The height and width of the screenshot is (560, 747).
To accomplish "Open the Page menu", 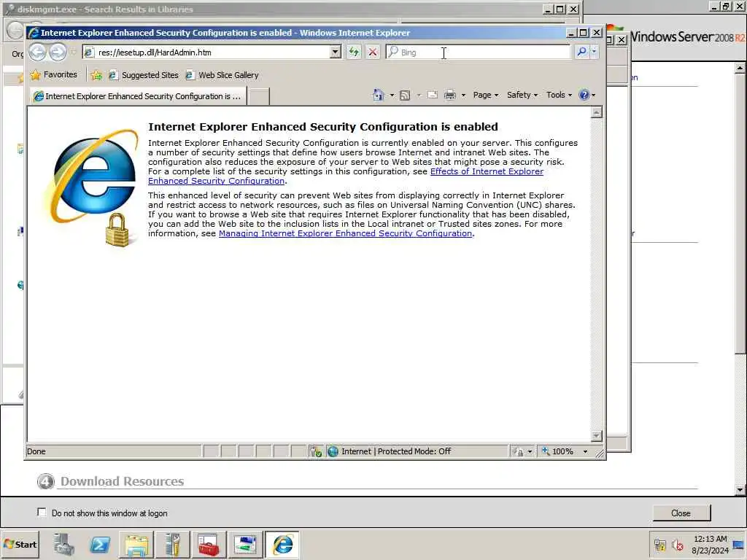I will pyautogui.click(x=485, y=95).
